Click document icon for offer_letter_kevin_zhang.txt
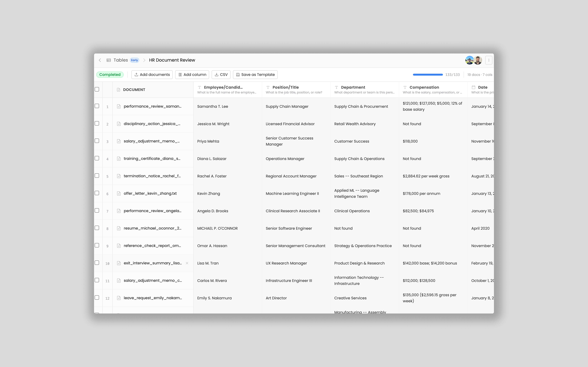The image size is (588, 367). pos(119,193)
